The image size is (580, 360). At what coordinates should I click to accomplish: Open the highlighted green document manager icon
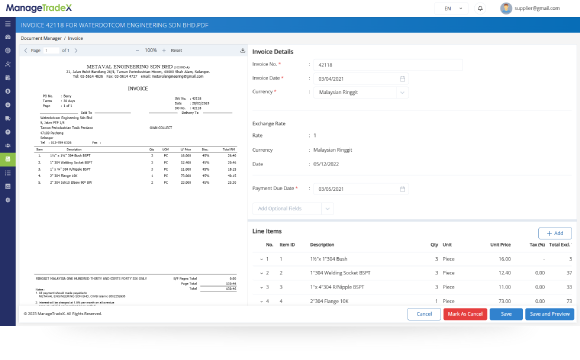click(x=8, y=159)
